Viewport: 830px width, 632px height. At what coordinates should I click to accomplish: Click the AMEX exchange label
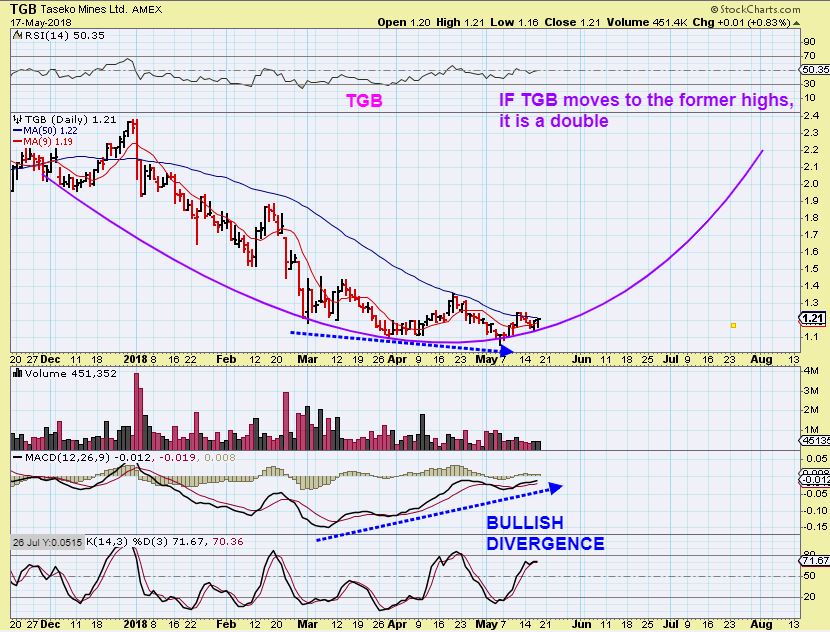(147, 10)
